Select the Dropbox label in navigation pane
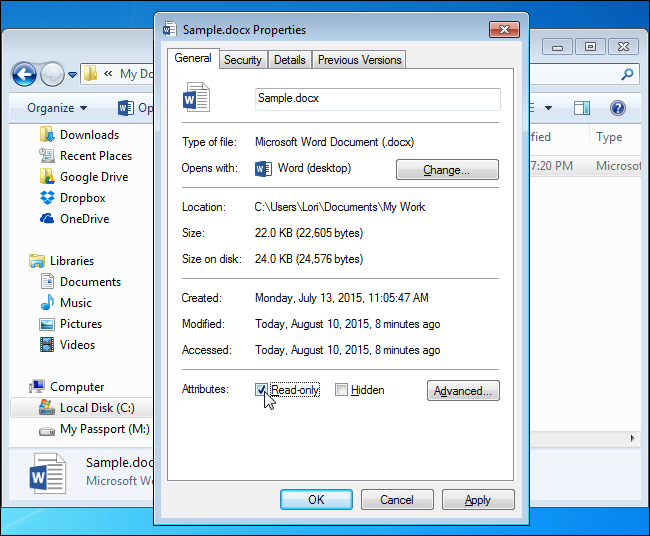The height and width of the screenshot is (536, 650). click(82, 198)
